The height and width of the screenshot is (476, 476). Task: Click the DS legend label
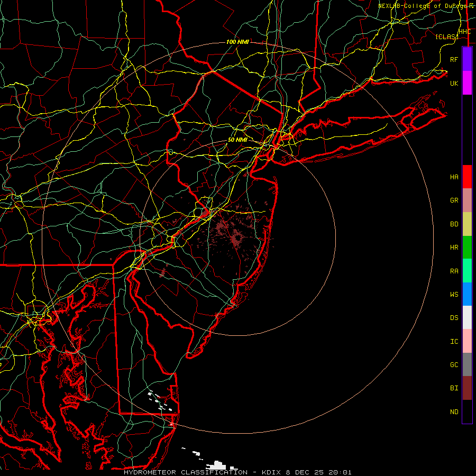pos(454,318)
